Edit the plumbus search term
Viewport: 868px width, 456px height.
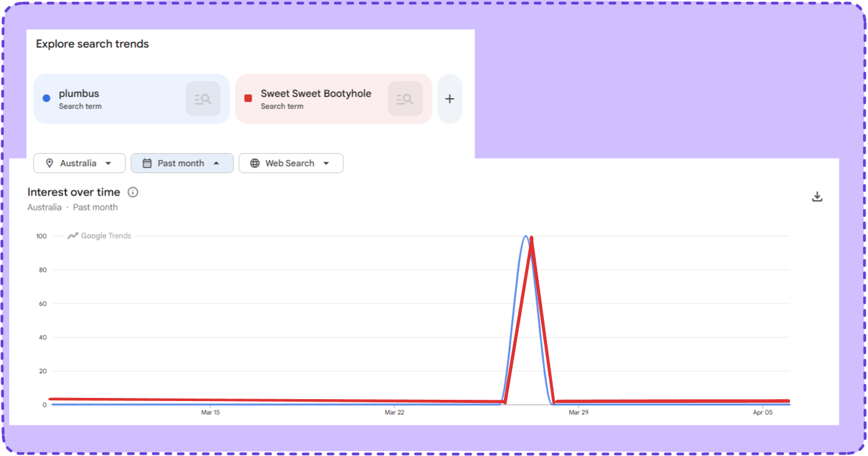point(132,99)
